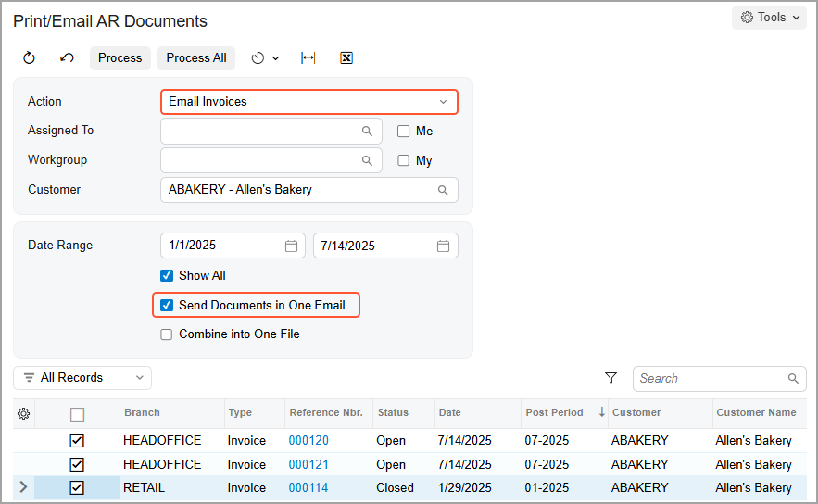
Task: Open the Tools menu
Action: 769,18
